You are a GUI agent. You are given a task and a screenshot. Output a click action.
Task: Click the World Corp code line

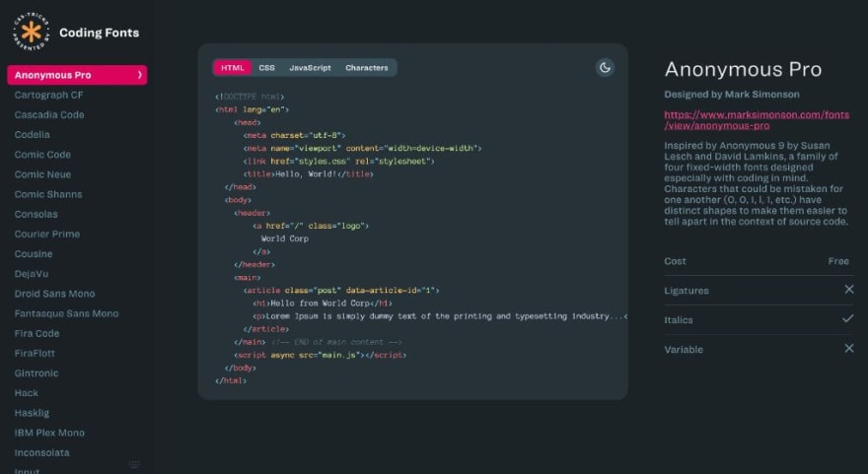tap(284, 238)
